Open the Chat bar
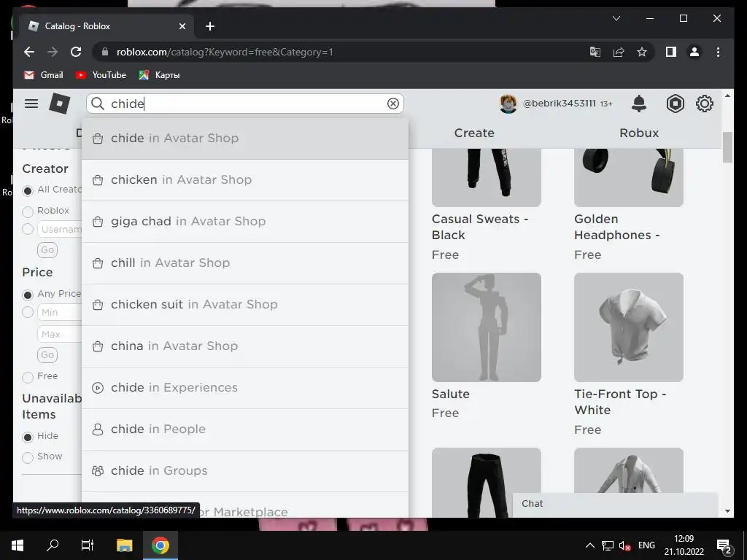The height and width of the screenshot is (560, 747). click(615, 504)
